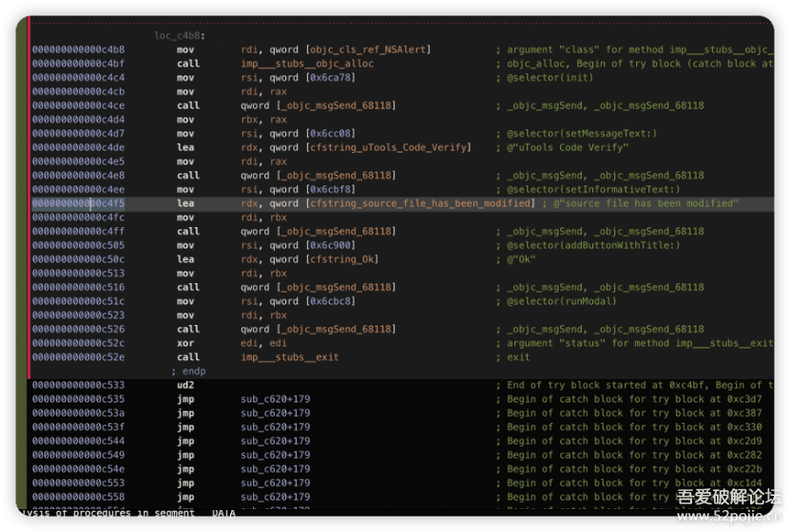
Task: Click the 'xor' mnemonic at c52c
Action: [185, 343]
